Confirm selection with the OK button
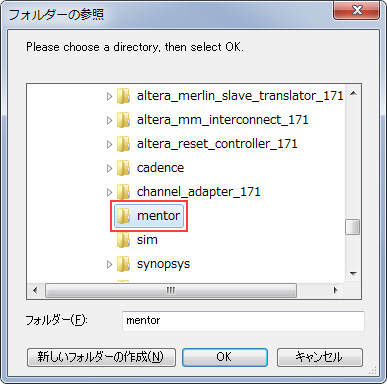Viewport: 387px width, 384px height. coord(225,357)
